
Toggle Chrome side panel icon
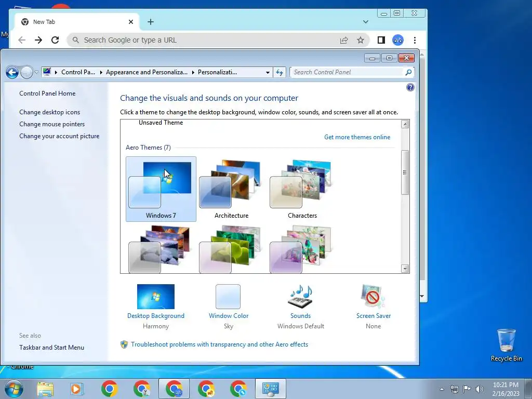[x=381, y=40]
